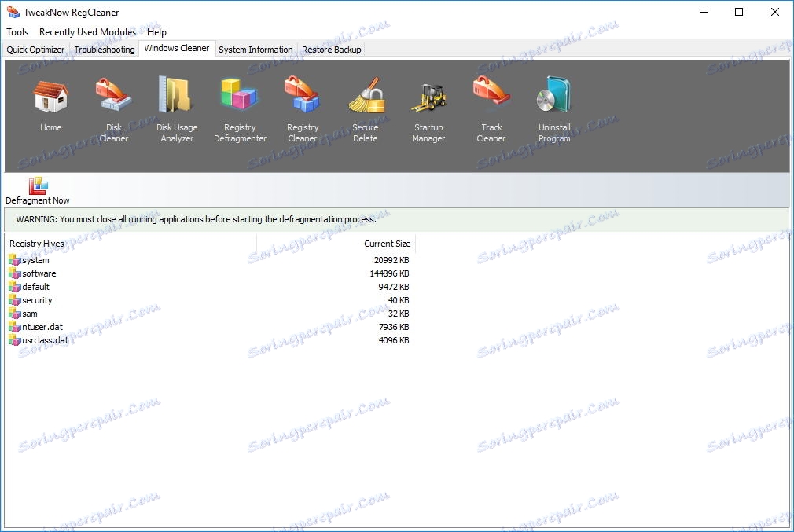Click the 144896 KB size value
This screenshot has width=794, height=532.
tap(389, 273)
